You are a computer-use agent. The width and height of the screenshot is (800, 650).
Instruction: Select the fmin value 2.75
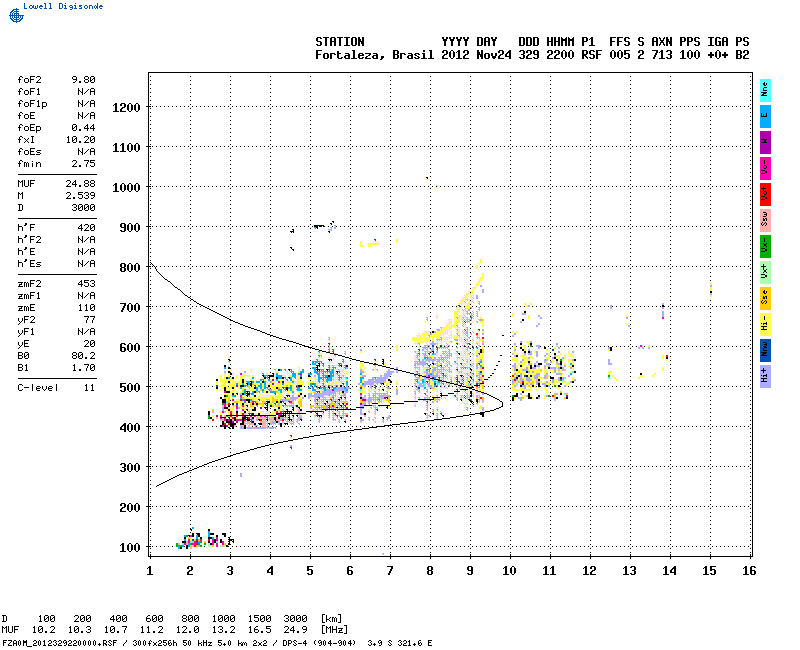click(83, 164)
